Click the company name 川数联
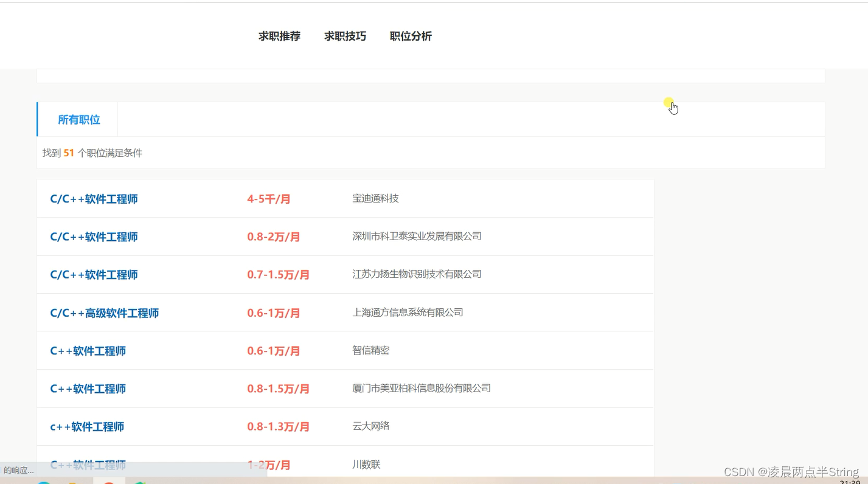Viewport: 868px width, 484px height. pyautogui.click(x=366, y=465)
